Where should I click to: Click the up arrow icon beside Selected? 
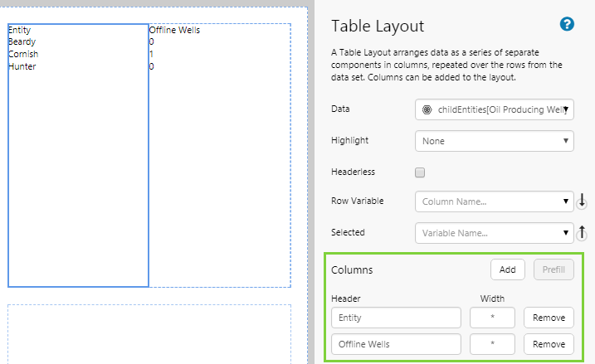582,233
